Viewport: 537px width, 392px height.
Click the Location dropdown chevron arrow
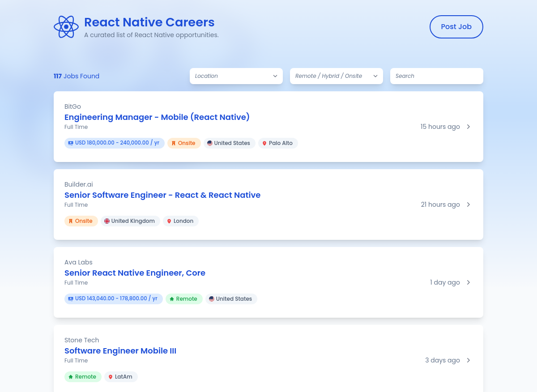(x=275, y=76)
